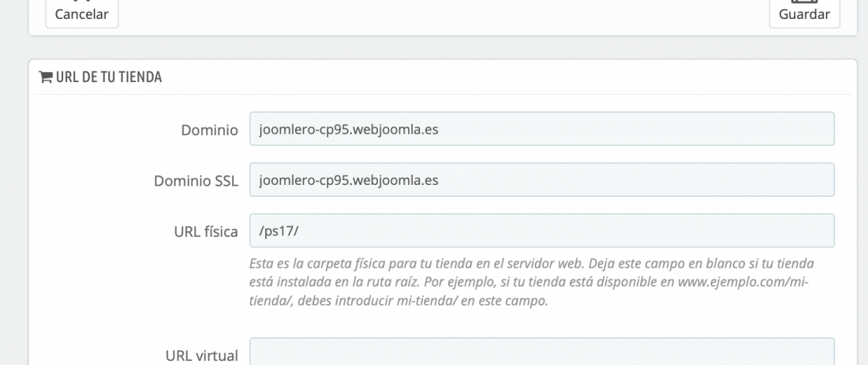Image resolution: width=868 pixels, height=365 pixels.
Task: Click into the URL física field containing /ps17/
Action: point(542,231)
